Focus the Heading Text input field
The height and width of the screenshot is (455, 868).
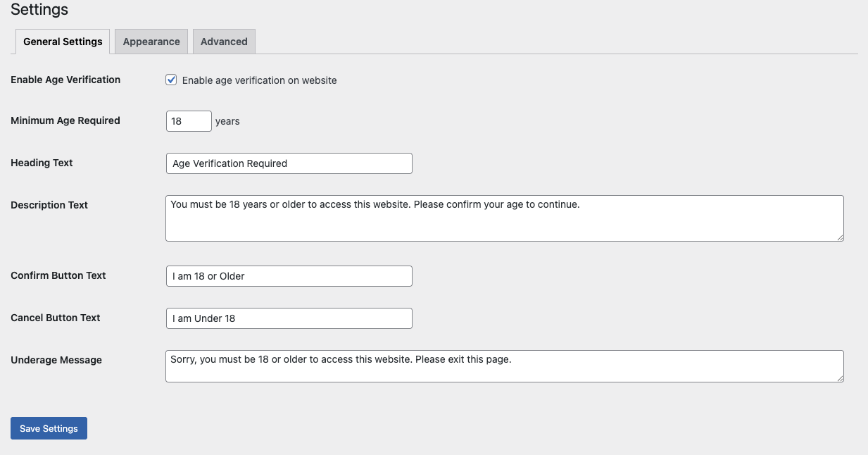(289, 163)
